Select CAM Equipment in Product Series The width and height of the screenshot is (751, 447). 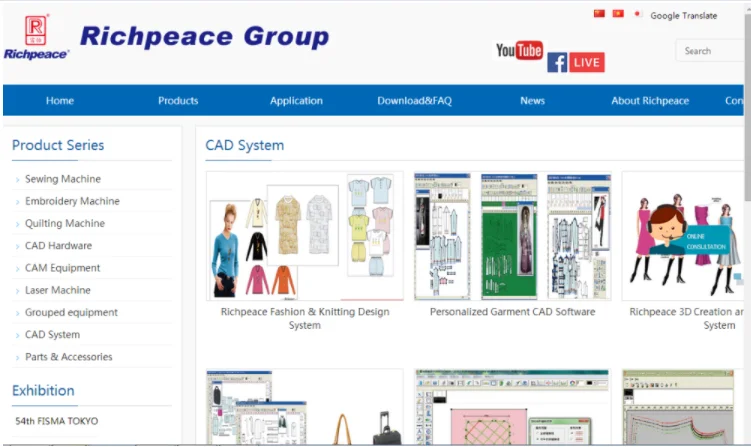click(62, 268)
